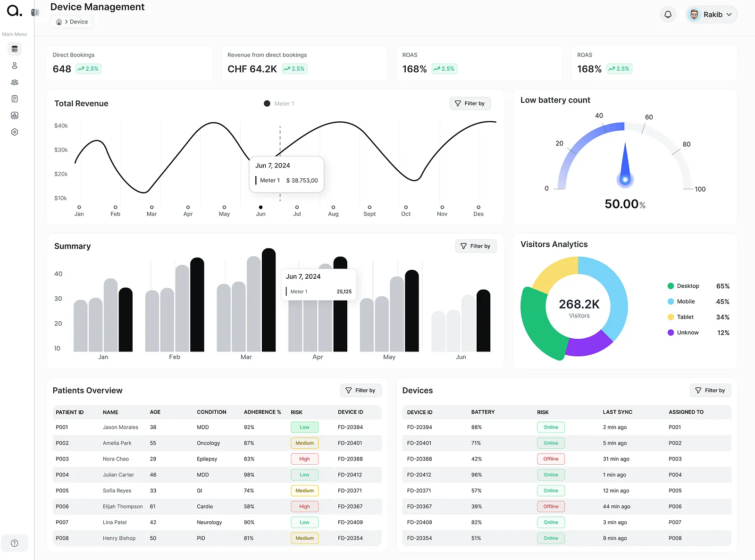This screenshot has width=755, height=560.
Task: Toggle the Meter 1 legend in Total Revenue
Action: pyautogui.click(x=279, y=103)
